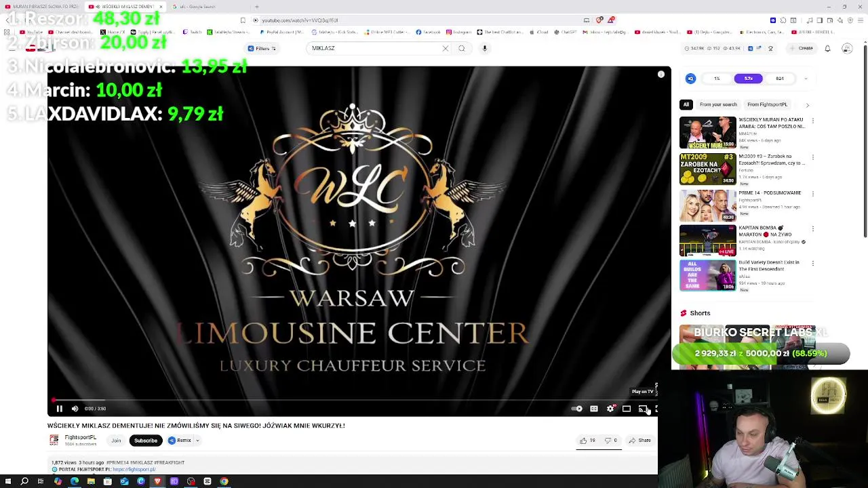Click the Join button
This screenshot has width=868, height=488.
(x=116, y=441)
